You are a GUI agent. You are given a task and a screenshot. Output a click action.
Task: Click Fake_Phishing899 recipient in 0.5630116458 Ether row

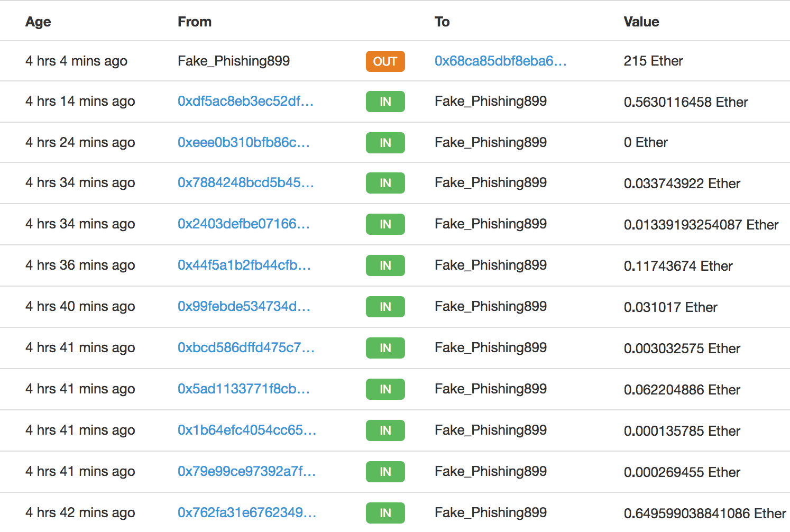pyautogui.click(x=491, y=101)
